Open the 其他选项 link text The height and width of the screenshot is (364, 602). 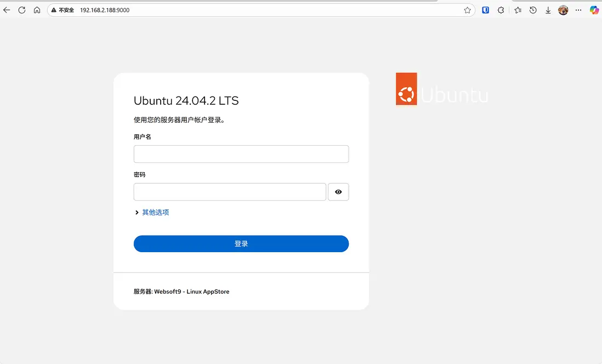pyautogui.click(x=156, y=212)
